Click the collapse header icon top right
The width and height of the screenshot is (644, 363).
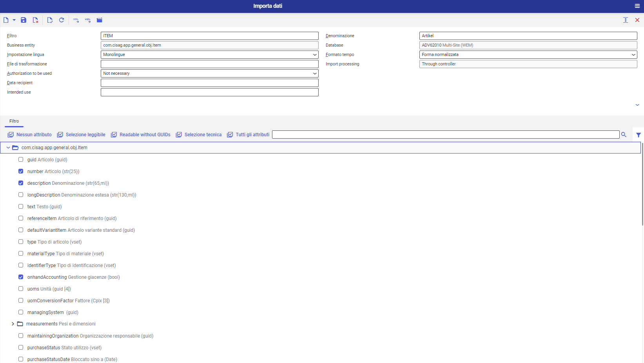[626, 20]
